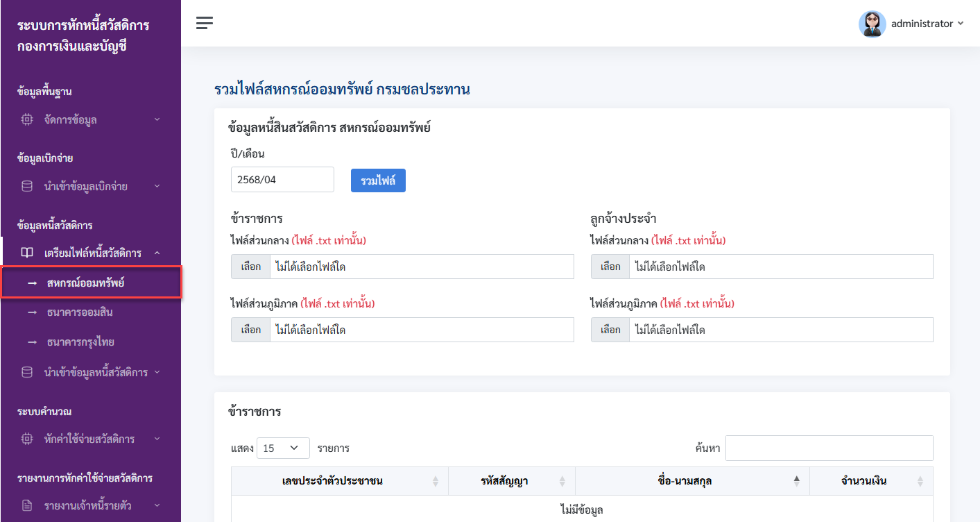Choose ลูกจ้างประจำ ไฟล์ส่วนภูมิภาค file with เลือก

(x=610, y=330)
